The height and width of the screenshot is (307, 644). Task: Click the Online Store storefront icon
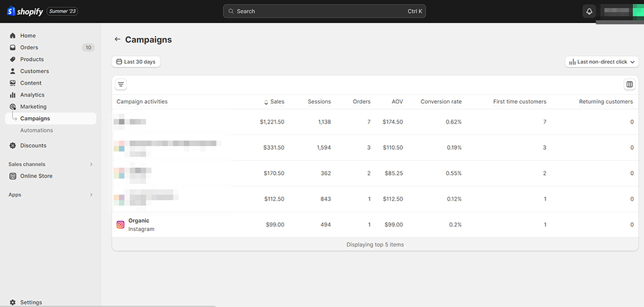tap(12, 176)
